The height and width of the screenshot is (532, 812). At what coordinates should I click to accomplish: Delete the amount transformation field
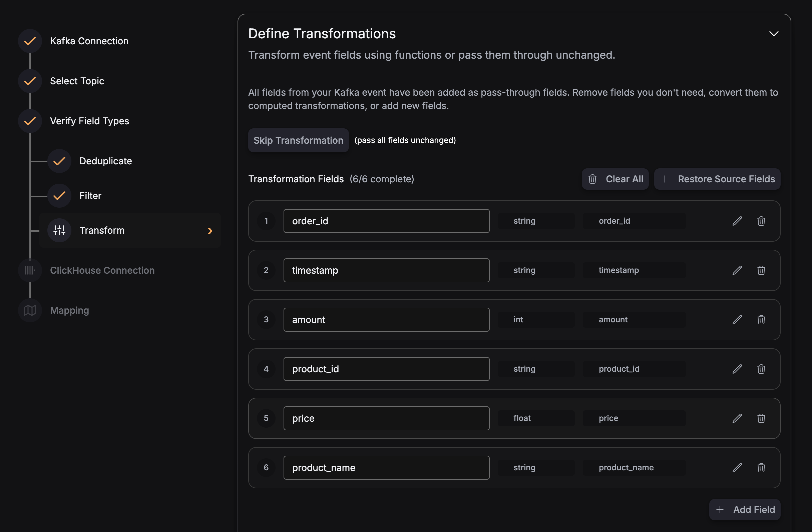tap(761, 319)
